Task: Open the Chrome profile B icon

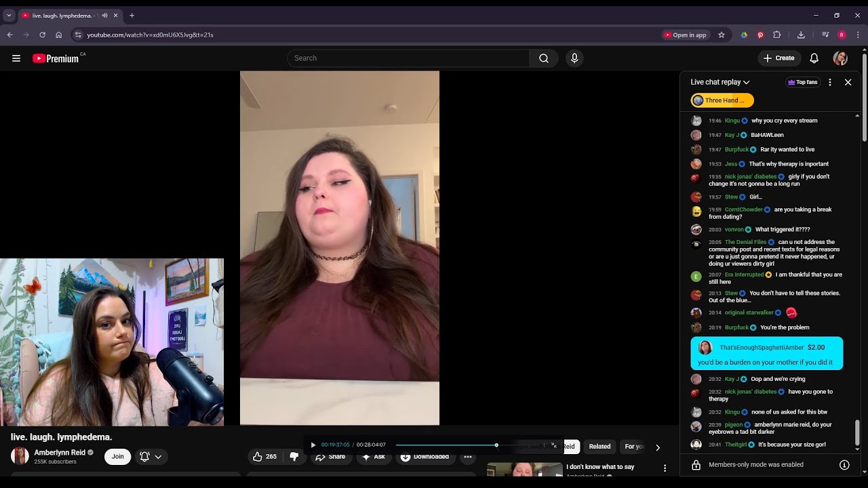Action: point(842,35)
